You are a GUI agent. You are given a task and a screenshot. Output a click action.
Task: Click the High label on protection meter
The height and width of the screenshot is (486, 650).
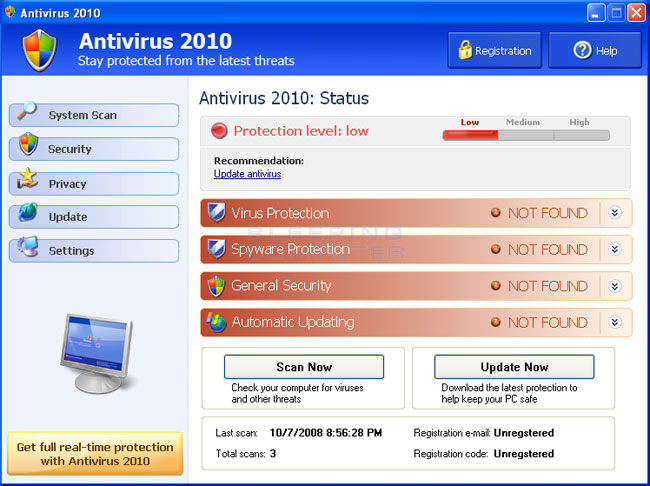(579, 122)
